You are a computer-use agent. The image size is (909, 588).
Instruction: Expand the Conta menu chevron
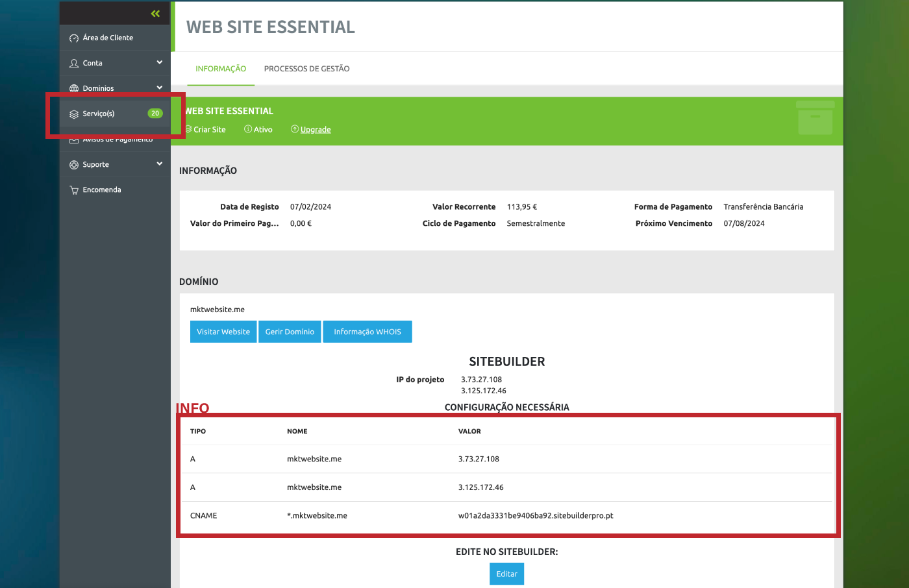[x=160, y=62]
